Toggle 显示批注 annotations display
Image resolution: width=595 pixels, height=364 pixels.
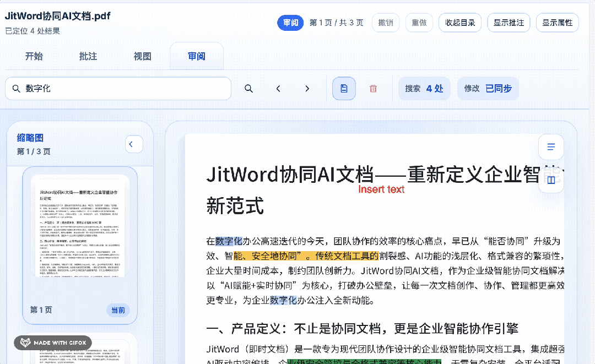click(x=509, y=23)
